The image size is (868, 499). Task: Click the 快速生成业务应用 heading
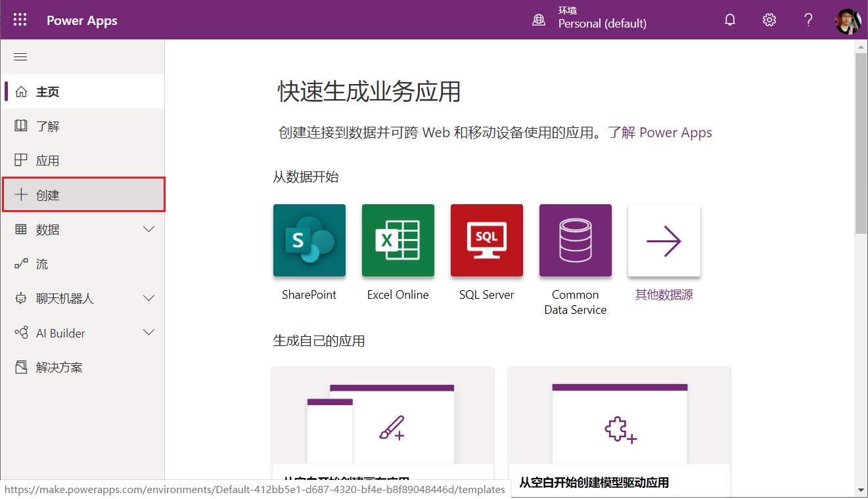[x=369, y=92]
